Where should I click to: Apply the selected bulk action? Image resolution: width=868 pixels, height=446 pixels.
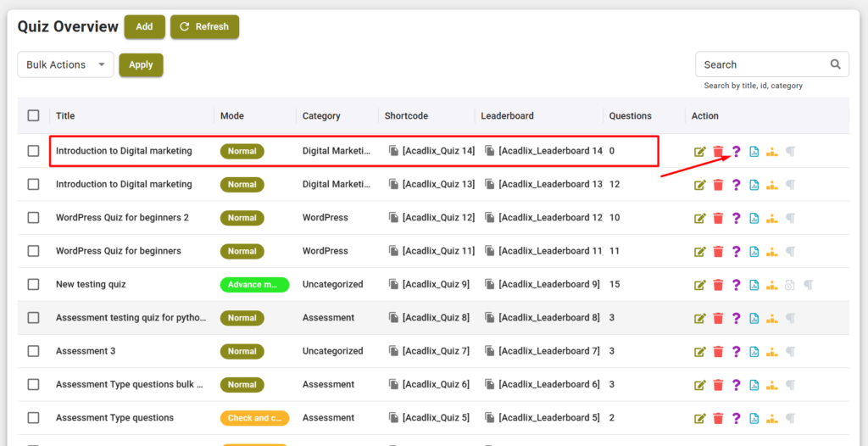click(x=141, y=64)
